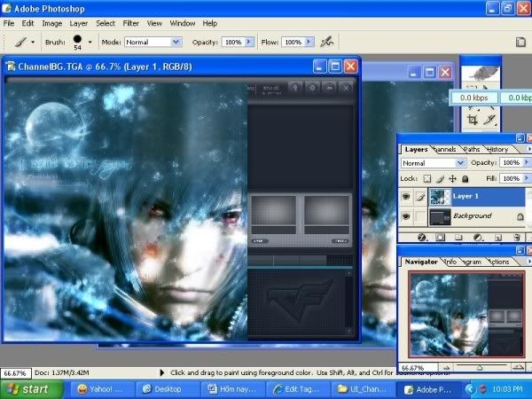The height and width of the screenshot is (399, 532).
Task: Create new fill or adjustment layer icon
Action: (x=478, y=237)
